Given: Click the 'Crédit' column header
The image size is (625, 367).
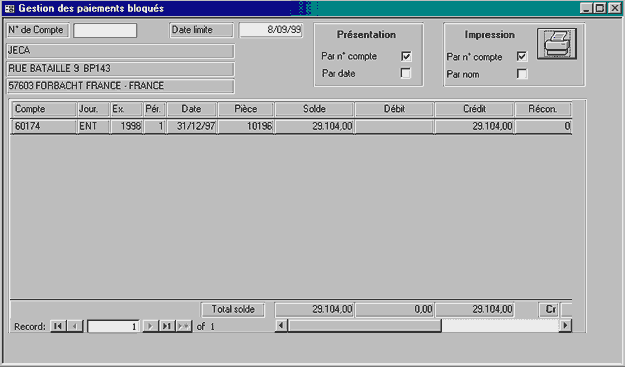Looking at the screenshot, I should (x=474, y=109).
